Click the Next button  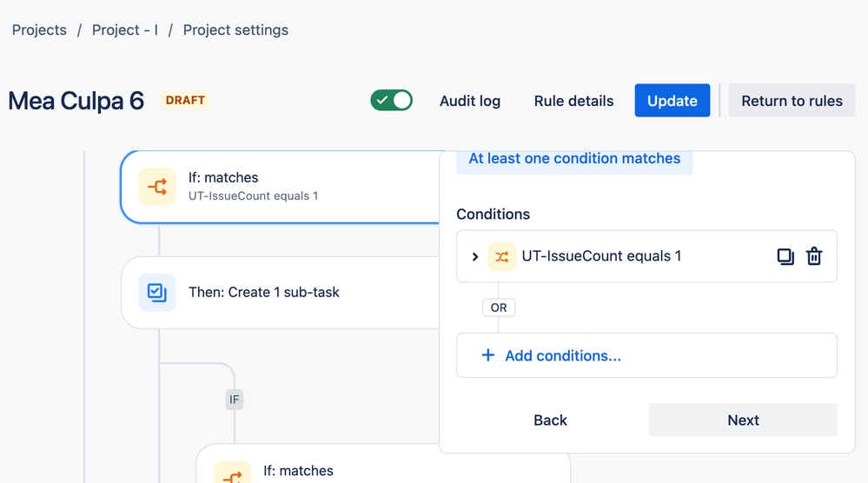[x=743, y=420]
